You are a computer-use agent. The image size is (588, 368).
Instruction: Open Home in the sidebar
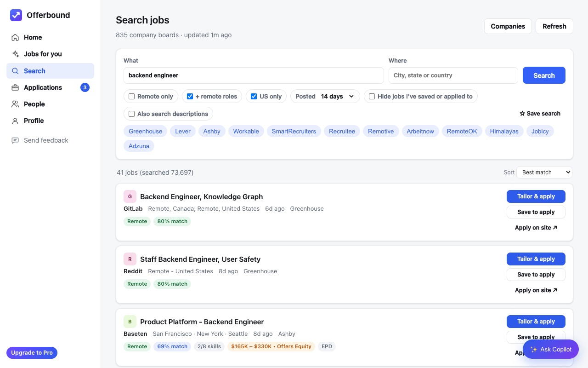50,37
